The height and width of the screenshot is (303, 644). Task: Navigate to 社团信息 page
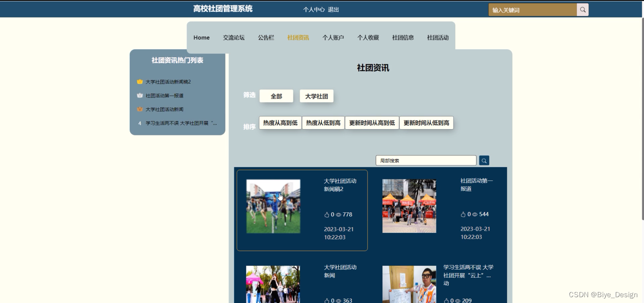[x=403, y=38]
